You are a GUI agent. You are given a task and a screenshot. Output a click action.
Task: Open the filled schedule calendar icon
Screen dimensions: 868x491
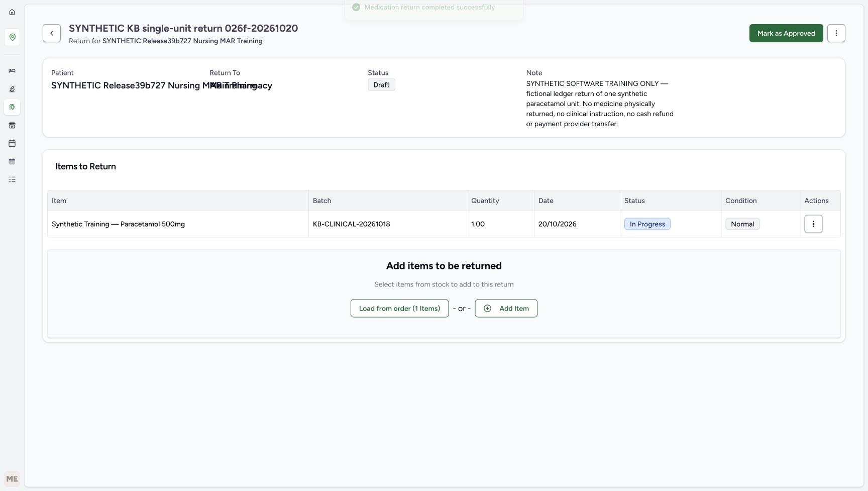[x=12, y=161]
